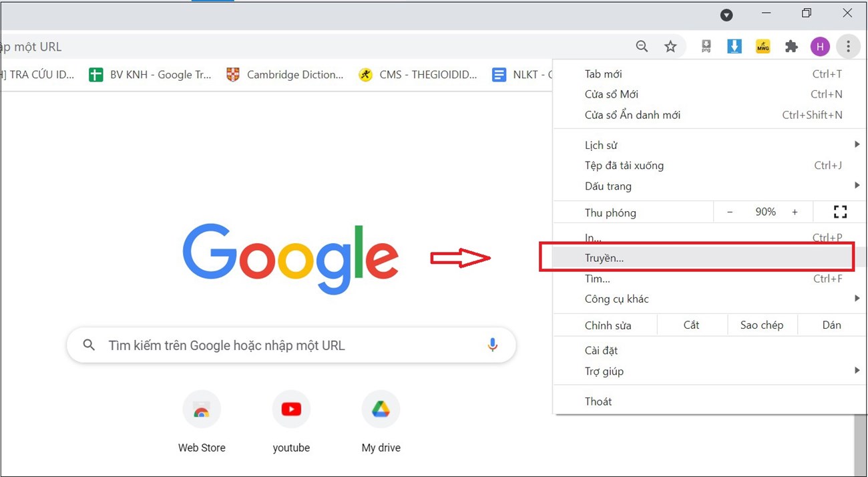Viewport: 868px width, 477px height.
Task: Increase zoom with the plus button
Action: pyautogui.click(x=795, y=212)
